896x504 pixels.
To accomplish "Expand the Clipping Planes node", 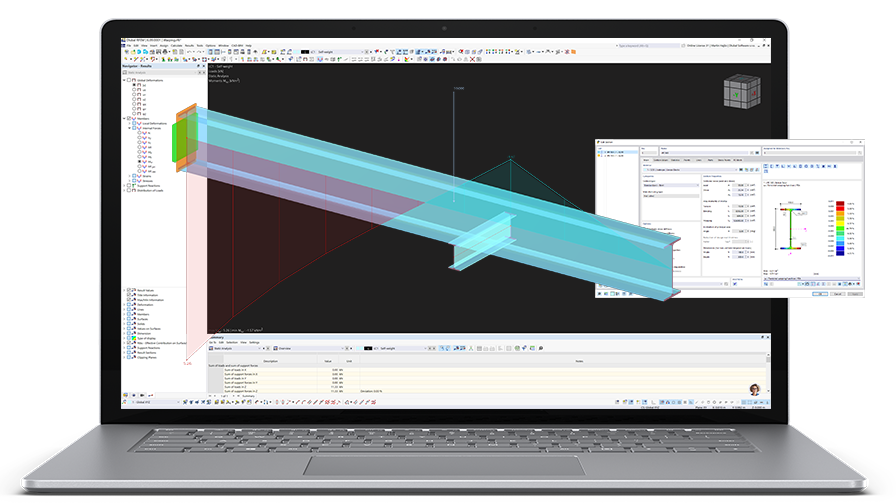I will click(x=124, y=357).
